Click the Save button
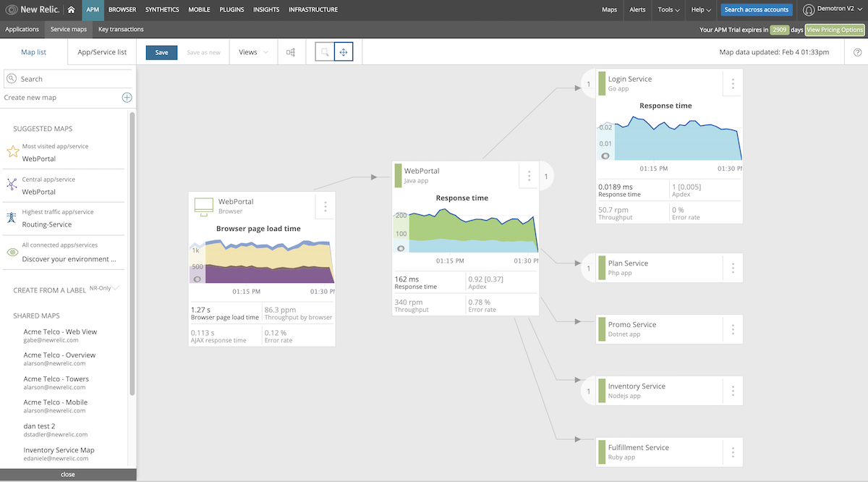This screenshot has width=868, height=482. tap(161, 52)
